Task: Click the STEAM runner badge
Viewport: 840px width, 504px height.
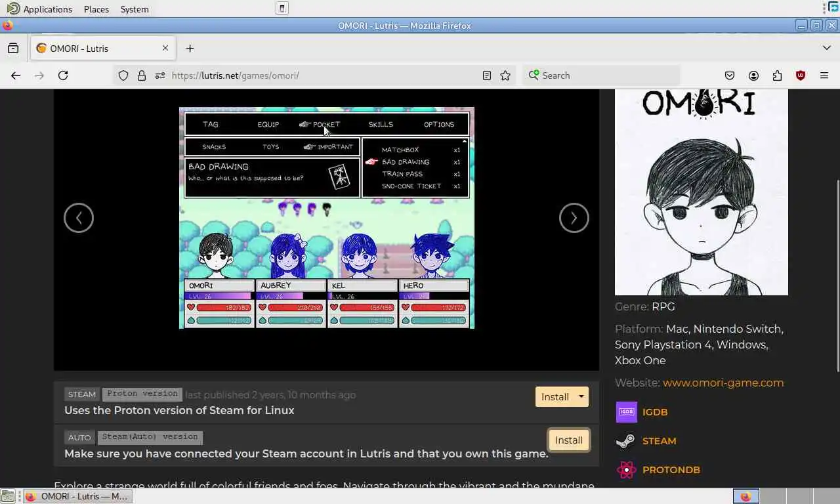Action: (82, 394)
